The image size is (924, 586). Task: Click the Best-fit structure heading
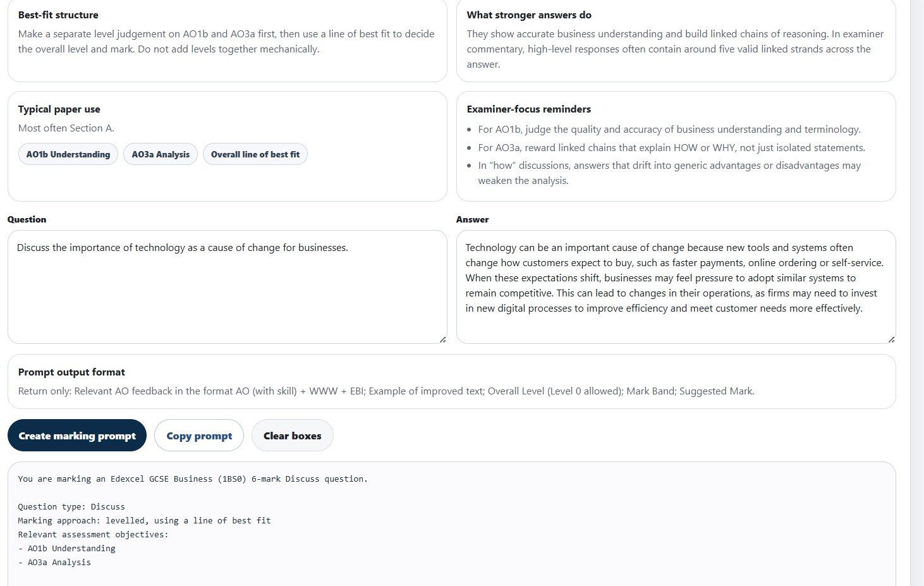point(58,15)
